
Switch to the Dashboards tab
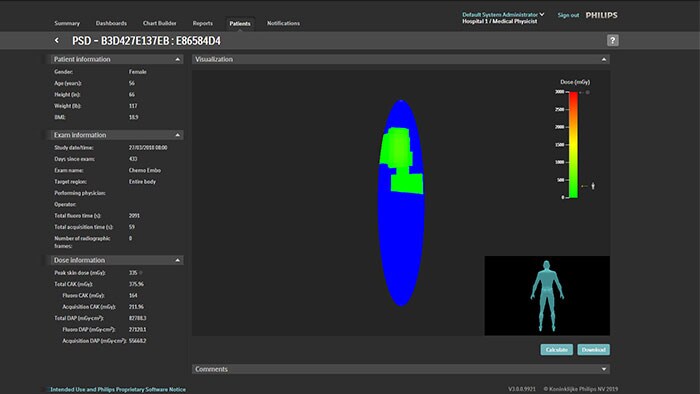111,23
